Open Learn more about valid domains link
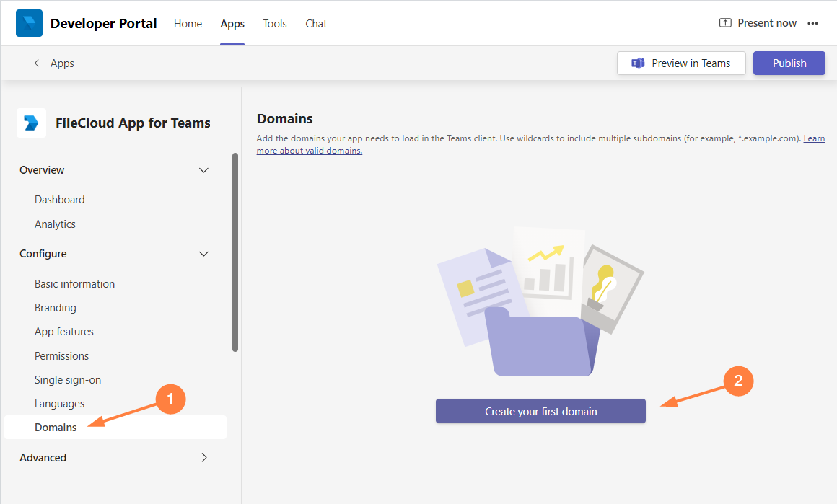This screenshot has width=837, height=504. point(309,151)
